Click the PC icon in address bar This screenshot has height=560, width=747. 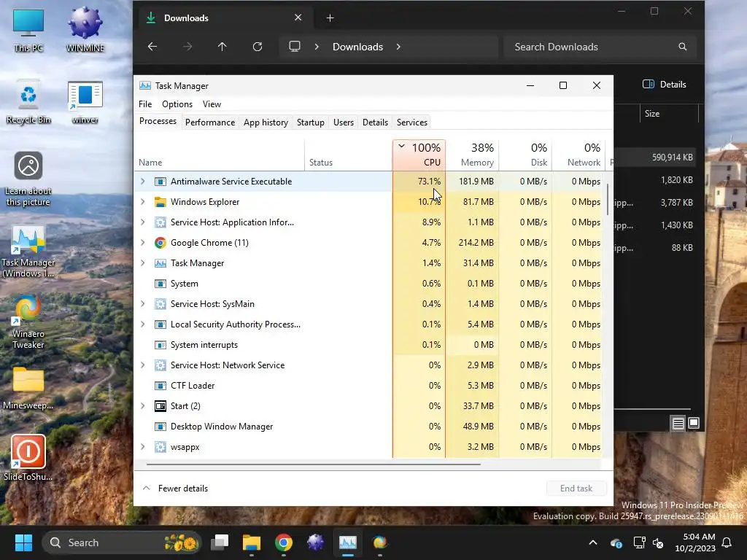[x=295, y=46]
